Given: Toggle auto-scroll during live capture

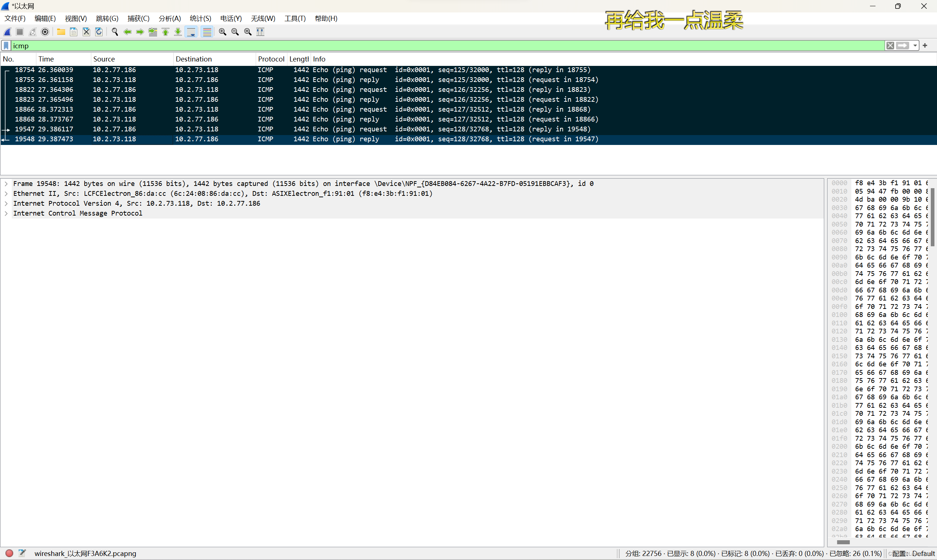Looking at the screenshot, I should [192, 32].
